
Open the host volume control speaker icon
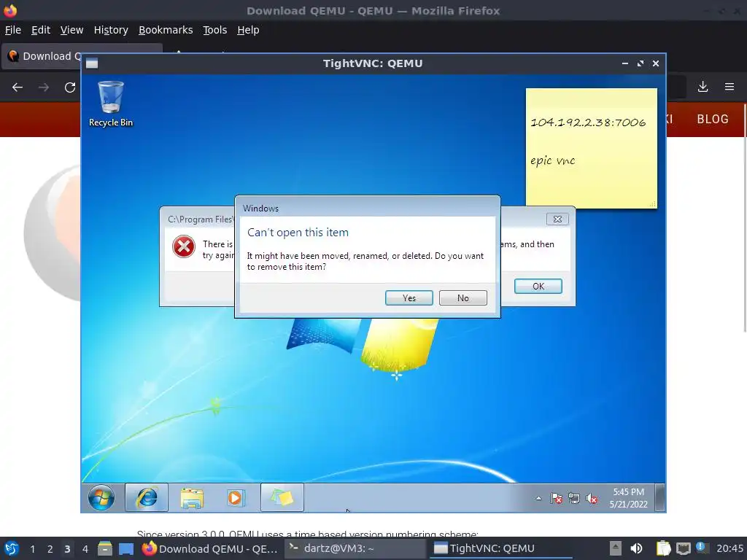pos(636,548)
